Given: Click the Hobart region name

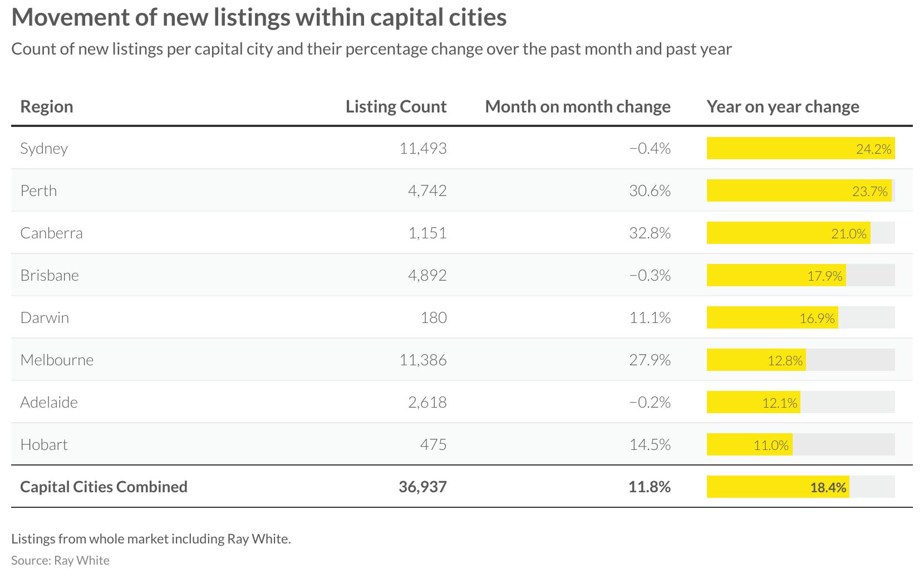Looking at the screenshot, I should [44, 444].
